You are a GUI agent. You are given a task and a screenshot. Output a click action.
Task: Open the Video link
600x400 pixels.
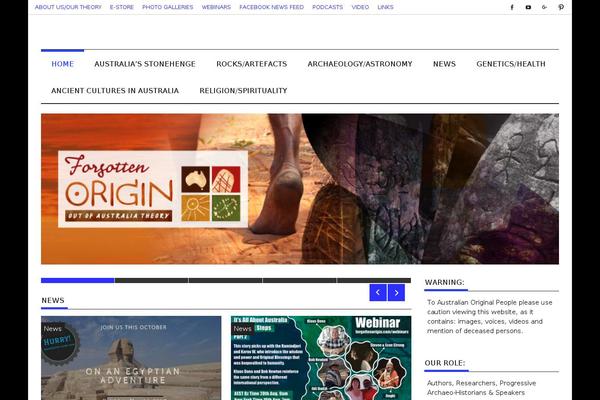click(360, 7)
